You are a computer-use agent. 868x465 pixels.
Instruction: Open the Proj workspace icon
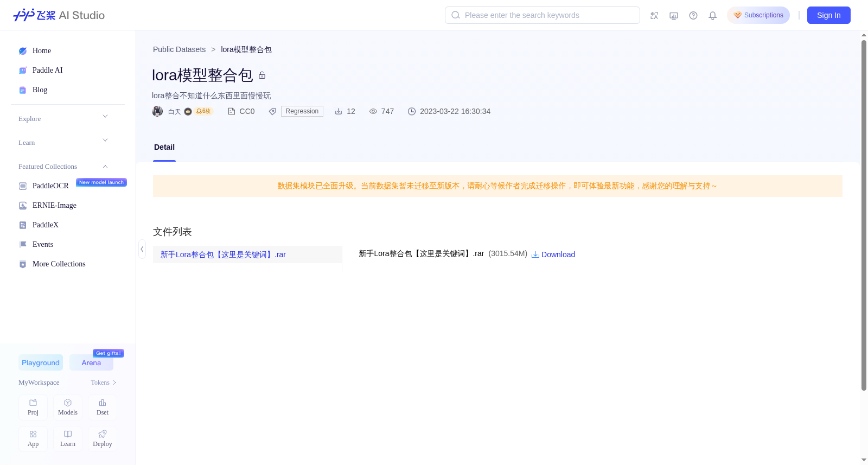[x=33, y=407]
